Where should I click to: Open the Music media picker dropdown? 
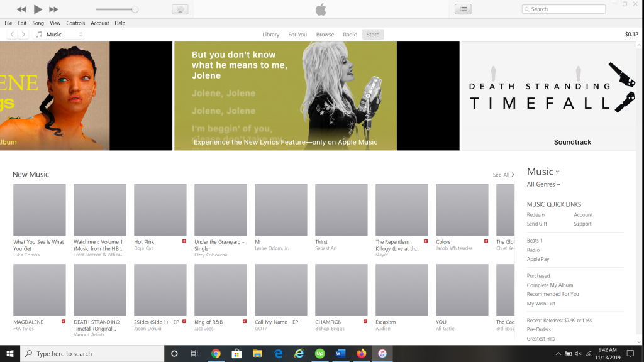[60, 35]
